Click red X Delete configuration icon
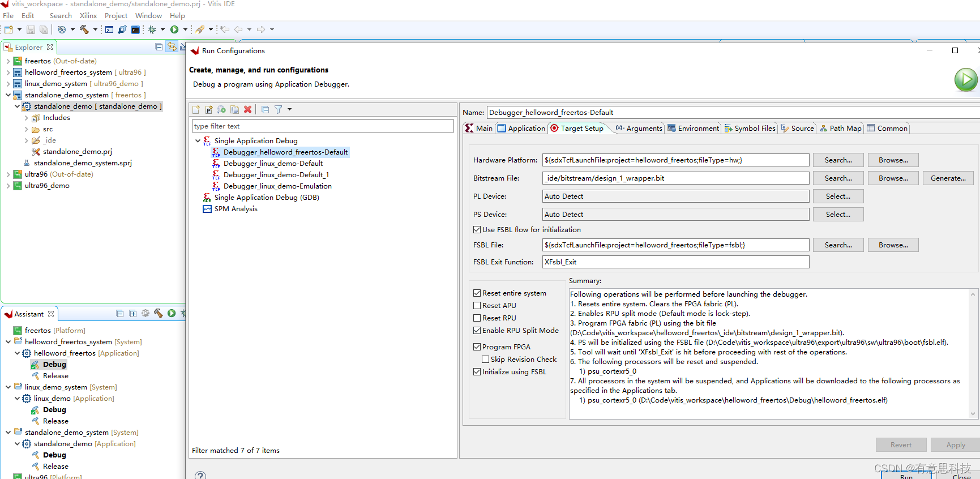The width and height of the screenshot is (980, 479). pyautogui.click(x=247, y=109)
